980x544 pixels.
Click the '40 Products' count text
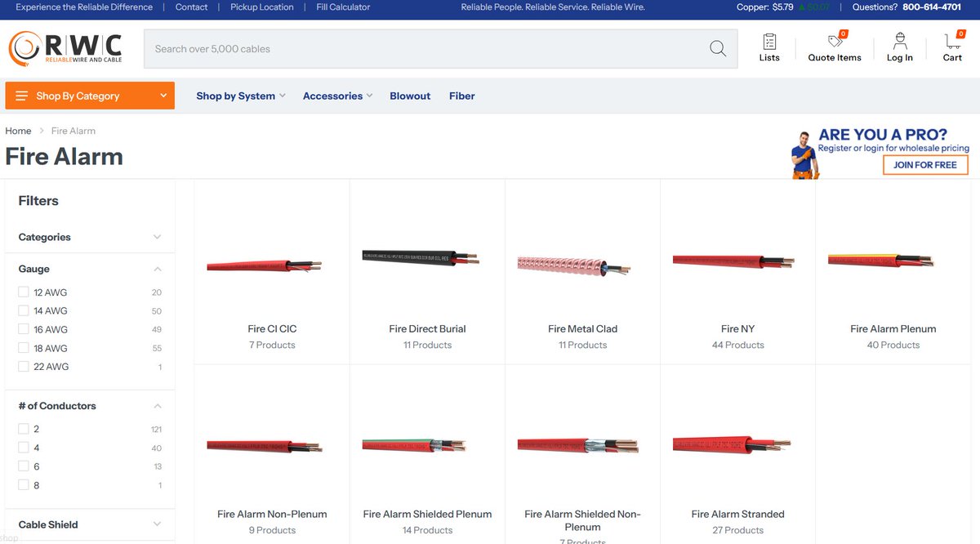point(893,346)
